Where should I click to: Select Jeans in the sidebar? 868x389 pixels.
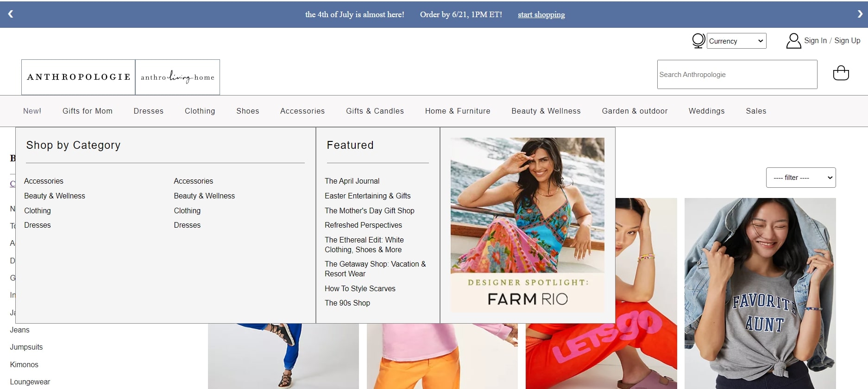(20, 330)
